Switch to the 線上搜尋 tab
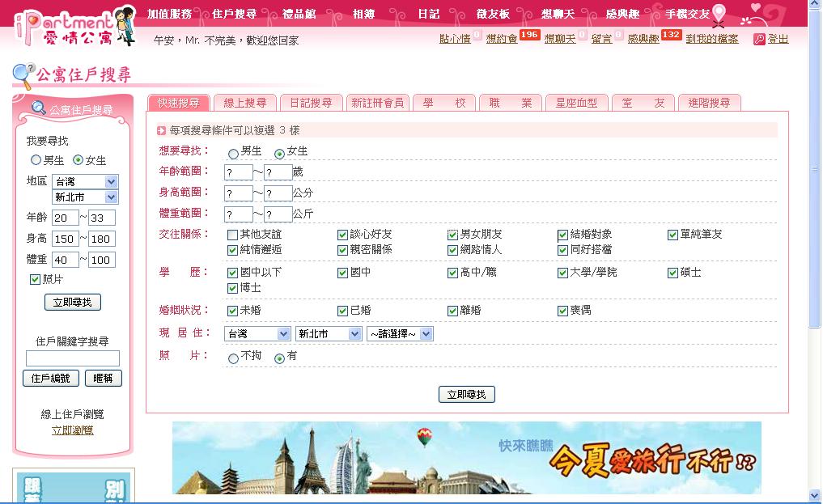Image resolution: width=823 pixels, height=504 pixels. click(x=244, y=103)
